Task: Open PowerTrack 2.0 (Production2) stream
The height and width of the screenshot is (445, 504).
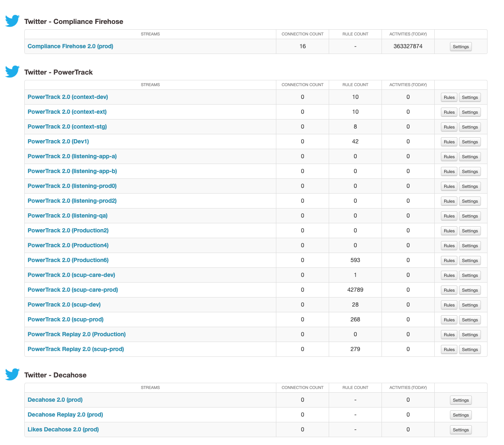Action: click(68, 230)
